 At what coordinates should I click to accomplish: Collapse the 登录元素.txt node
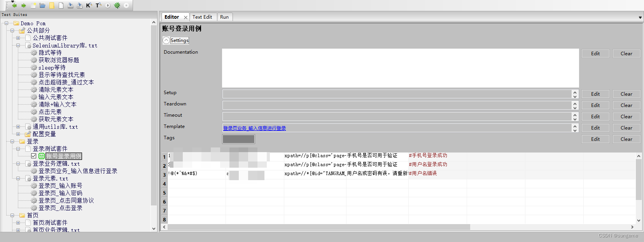(x=18, y=178)
